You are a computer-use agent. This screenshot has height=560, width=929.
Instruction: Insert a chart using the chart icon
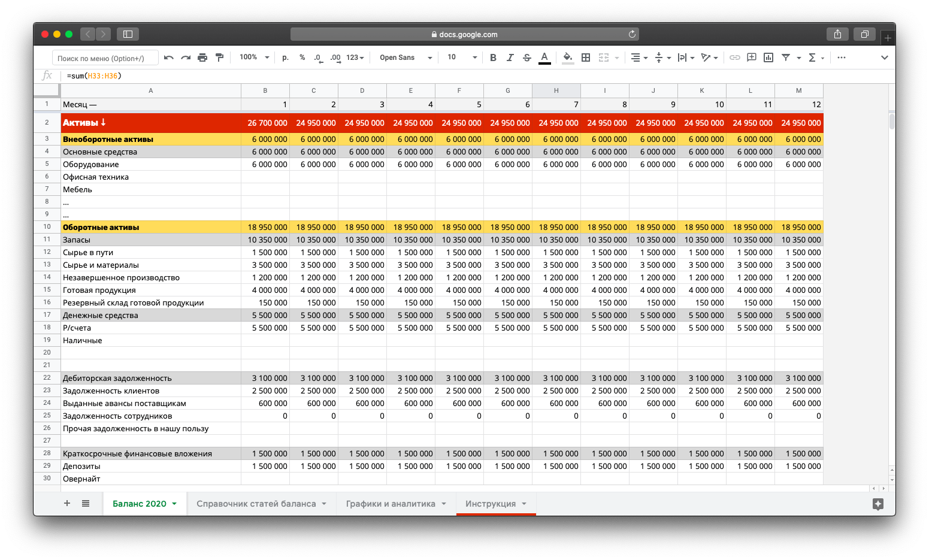pos(768,57)
